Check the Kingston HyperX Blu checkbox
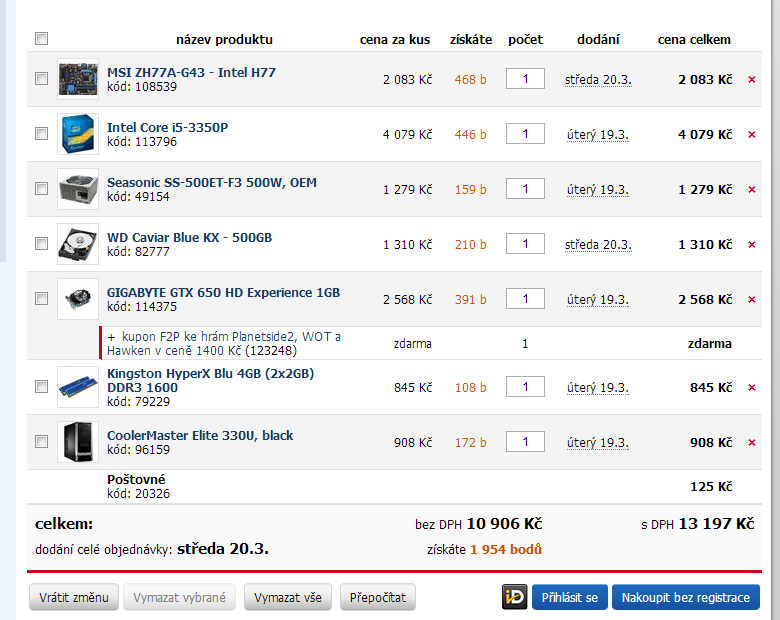 tap(41, 387)
